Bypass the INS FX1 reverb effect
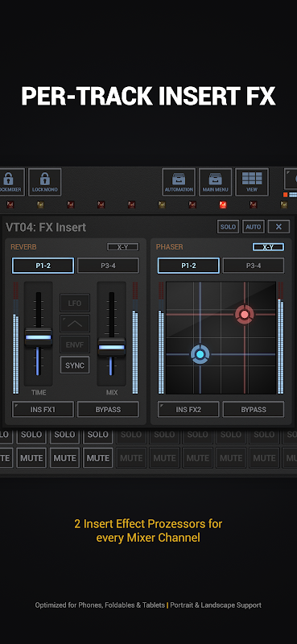The image size is (297, 644). [x=108, y=410]
